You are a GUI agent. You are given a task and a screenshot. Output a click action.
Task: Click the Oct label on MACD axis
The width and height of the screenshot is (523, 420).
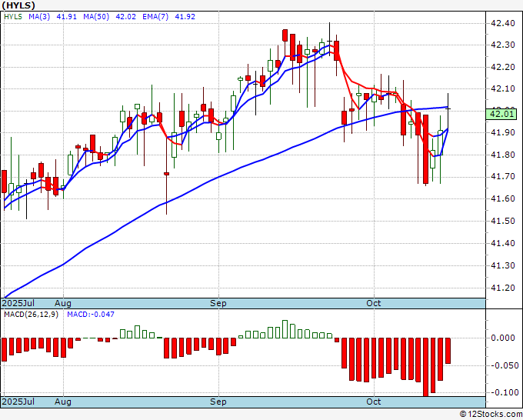pyautogui.click(x=374, y=402)
